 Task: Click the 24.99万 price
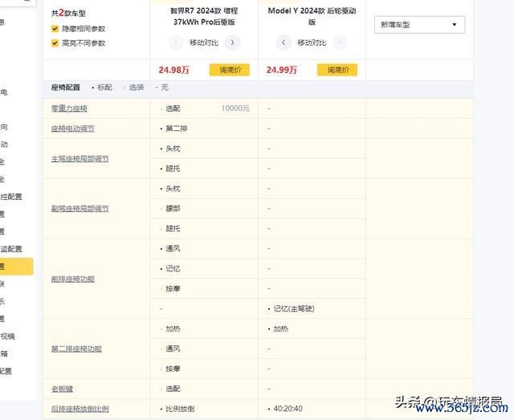[x=282, y=70]
